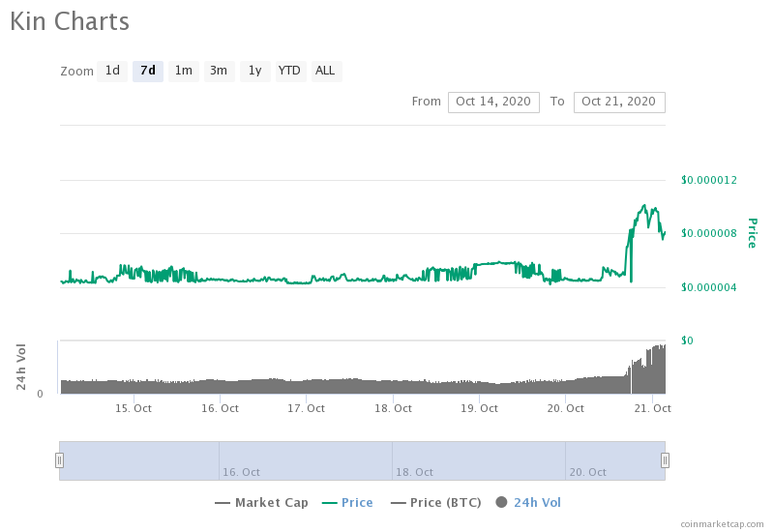The image size is (774, 532).
Task: Toggle 24h Vol legend item
Action: 528,503
